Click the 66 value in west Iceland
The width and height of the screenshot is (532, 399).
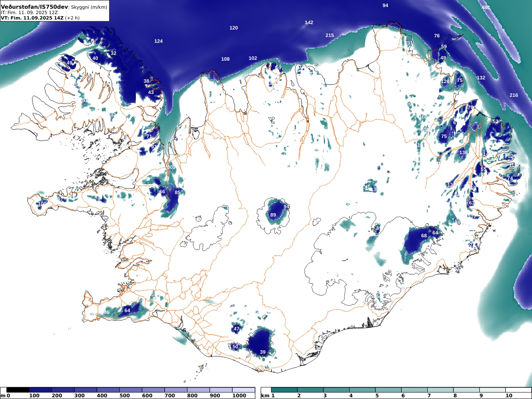(162, 192)
